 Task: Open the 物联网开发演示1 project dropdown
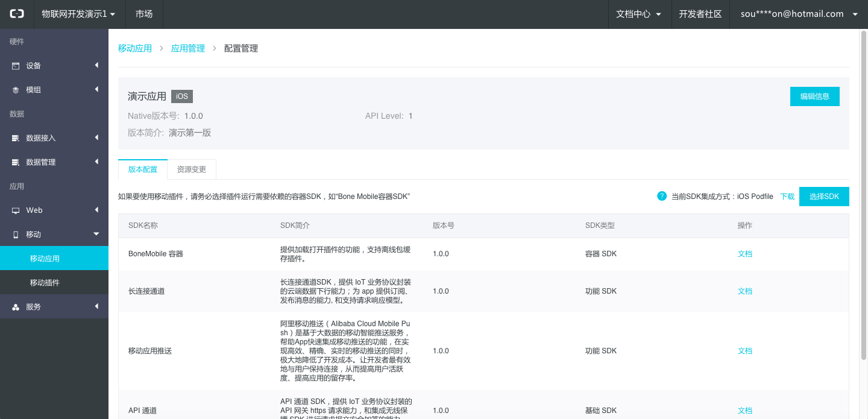point(78,14)
